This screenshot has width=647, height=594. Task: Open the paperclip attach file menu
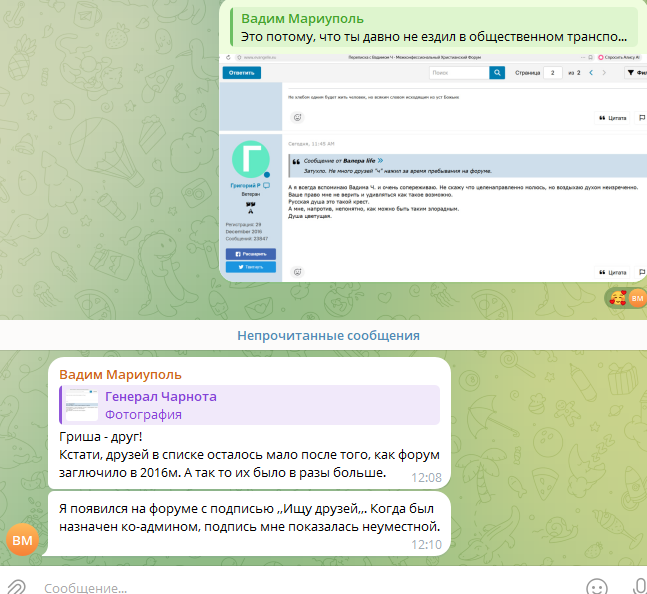pyautogui.click(x=17, y=587)
